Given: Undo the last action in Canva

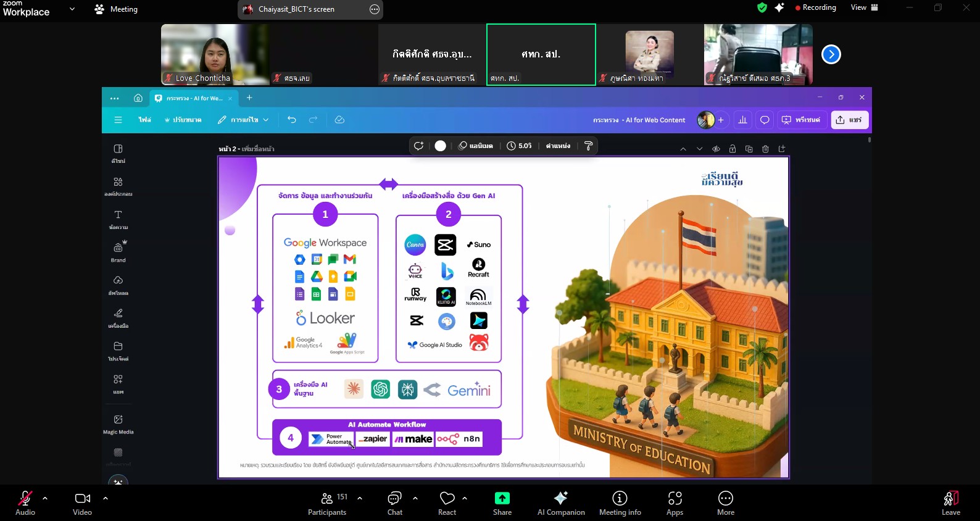Looking at the screenshot, I should [x=292, y=120].
